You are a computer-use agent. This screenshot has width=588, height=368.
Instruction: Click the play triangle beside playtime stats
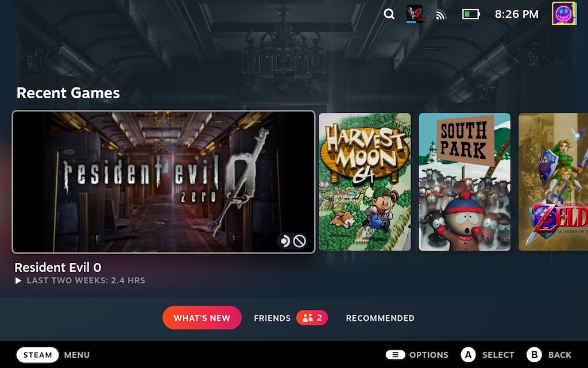point(18,281)
